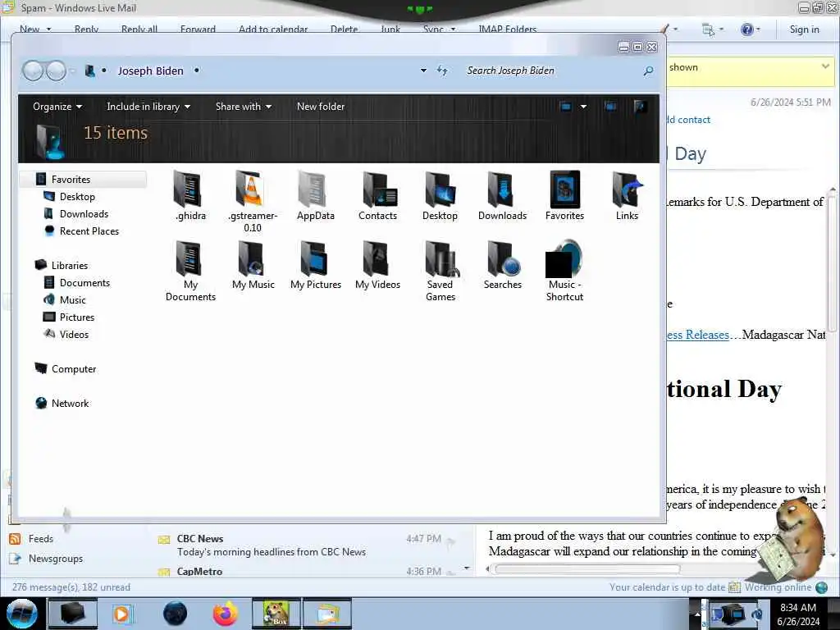Click the Explorer help icon

tap(639, 107)
